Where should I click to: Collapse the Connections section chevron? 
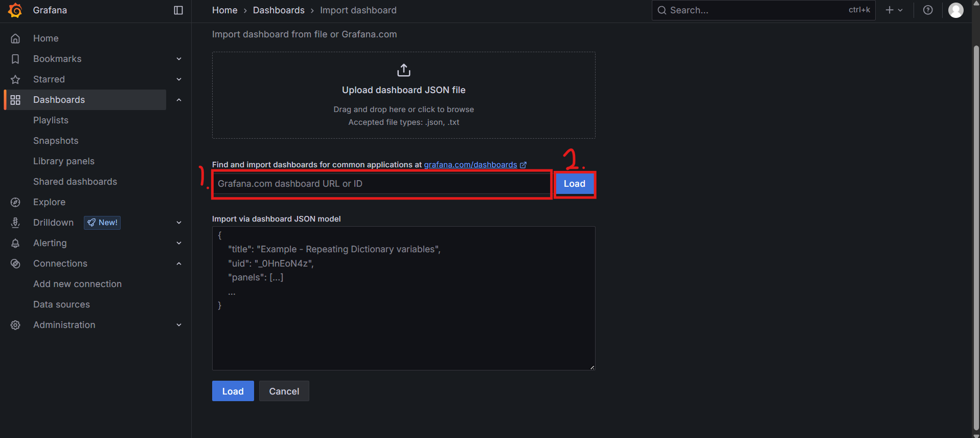point(179,264)
